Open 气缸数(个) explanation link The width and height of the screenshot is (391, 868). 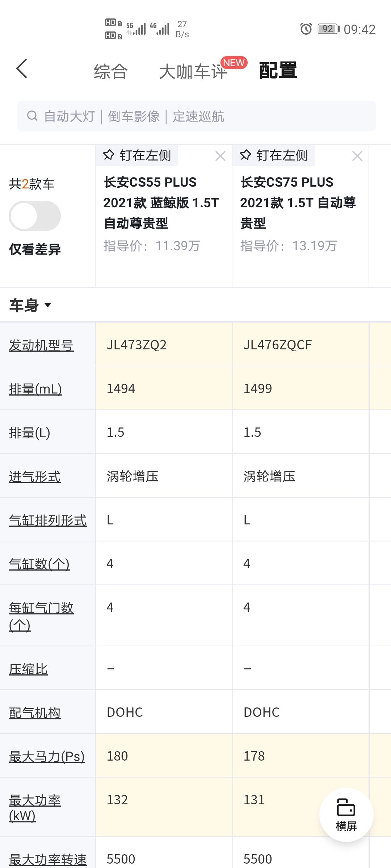(x=39, y=564)
